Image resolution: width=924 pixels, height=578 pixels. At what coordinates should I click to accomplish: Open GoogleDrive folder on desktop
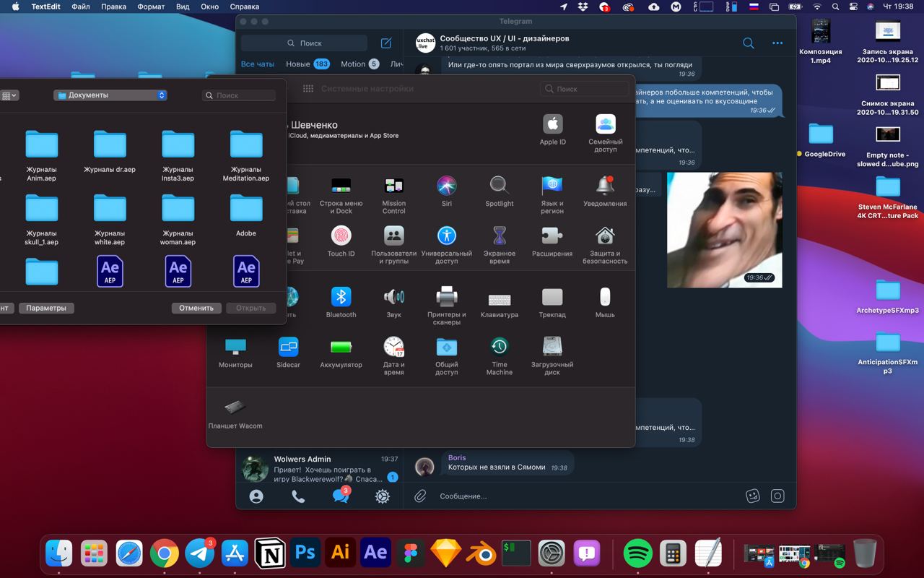821,139
